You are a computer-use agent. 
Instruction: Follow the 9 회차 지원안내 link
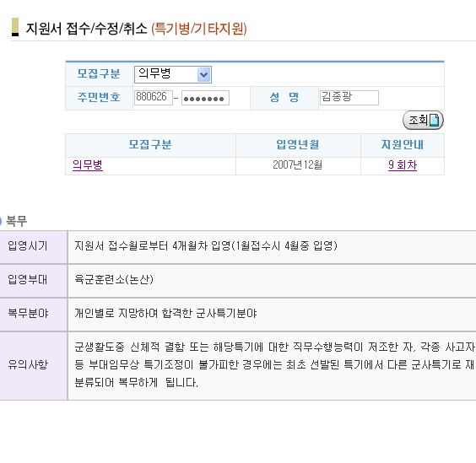403,165
